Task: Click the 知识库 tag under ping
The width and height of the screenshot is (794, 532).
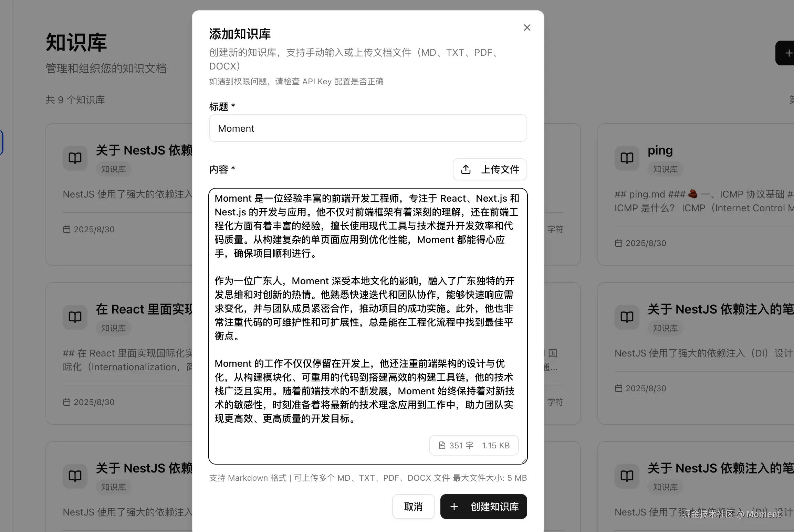Action: click(x=665, y=169)
